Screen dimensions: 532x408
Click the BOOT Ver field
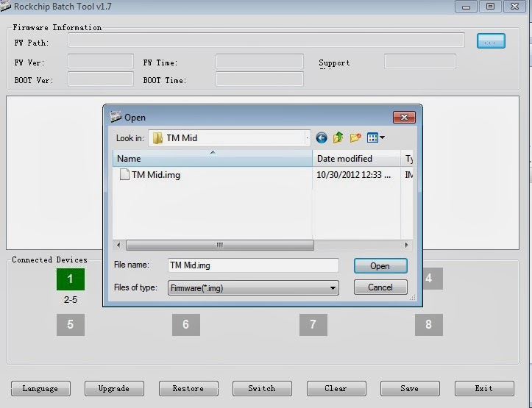[x=100, y=79]
